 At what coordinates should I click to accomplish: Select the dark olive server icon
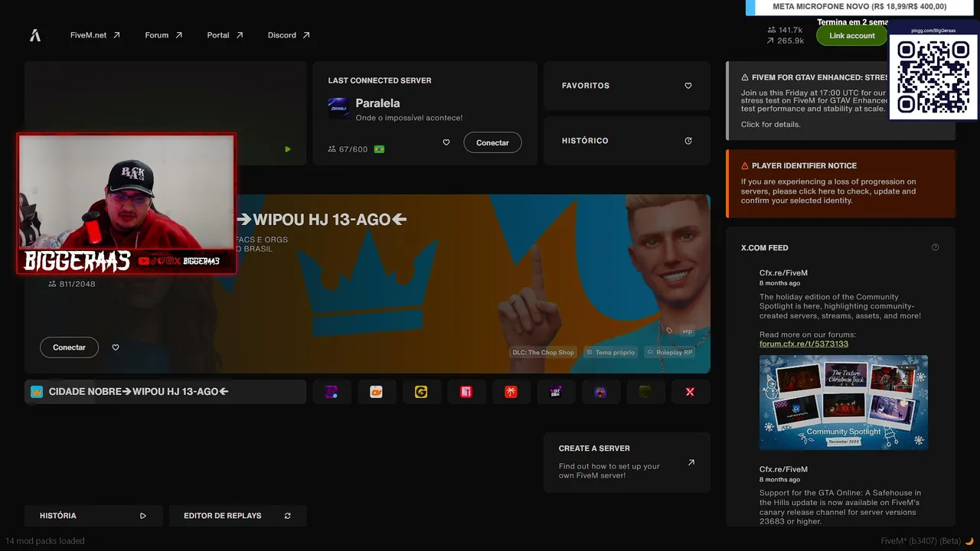tap(645, 392)
